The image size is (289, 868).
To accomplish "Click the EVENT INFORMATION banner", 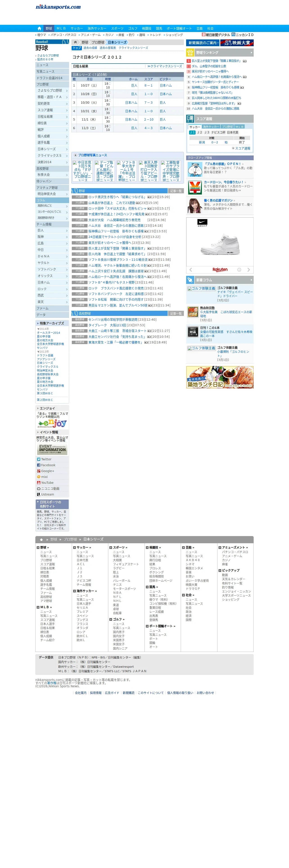I will pyautogui.click(x=52, y=449).
